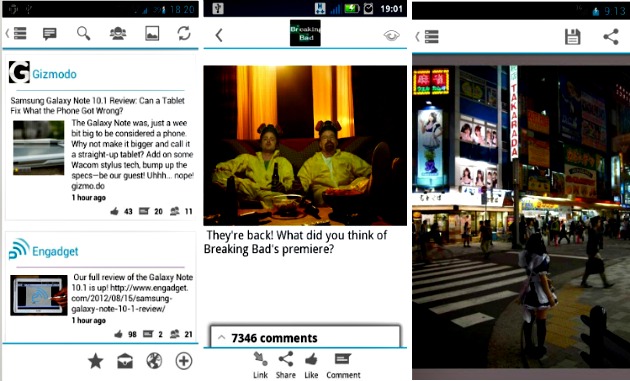Image resolution: width=630 pixels, height=381 pixels.
Task: Tap the Link button under the post
Action: 260,365
